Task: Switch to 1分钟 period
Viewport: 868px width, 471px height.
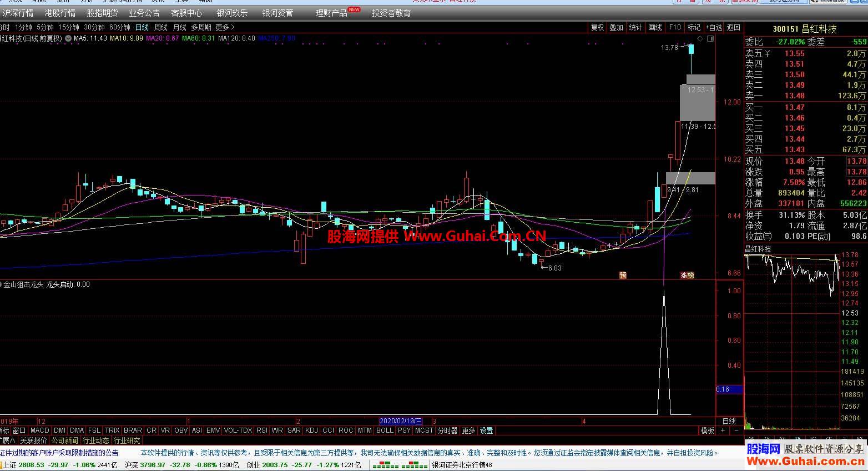Action: pyautogui.click(x=23, y=27)
